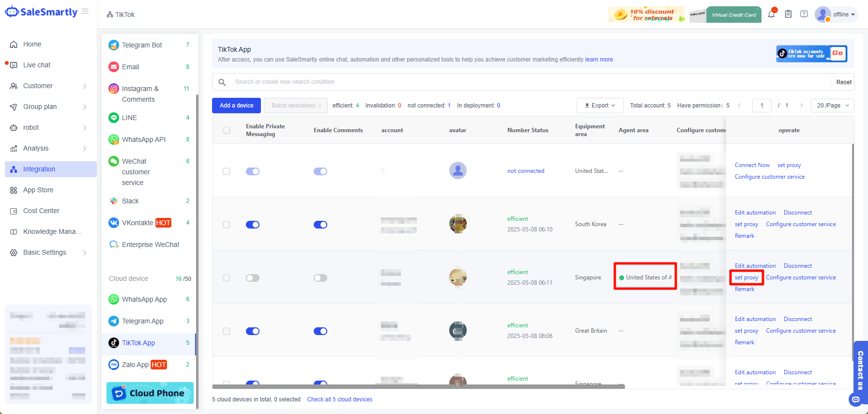868x414 pixels.
Task: Open the Enterprise WeChat channel
Action: click(150, 245)
